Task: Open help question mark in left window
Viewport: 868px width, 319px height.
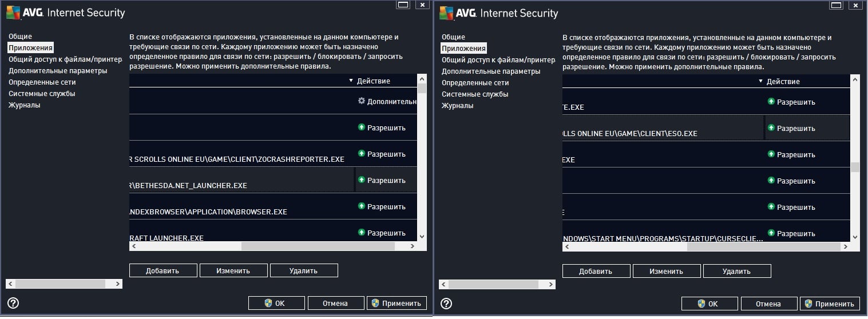Action: pos(13,303)
